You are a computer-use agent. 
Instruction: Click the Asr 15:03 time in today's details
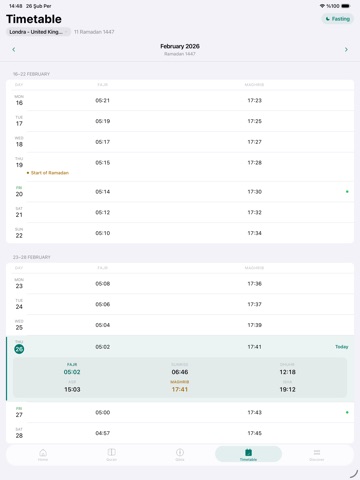[x=72, y=389]
